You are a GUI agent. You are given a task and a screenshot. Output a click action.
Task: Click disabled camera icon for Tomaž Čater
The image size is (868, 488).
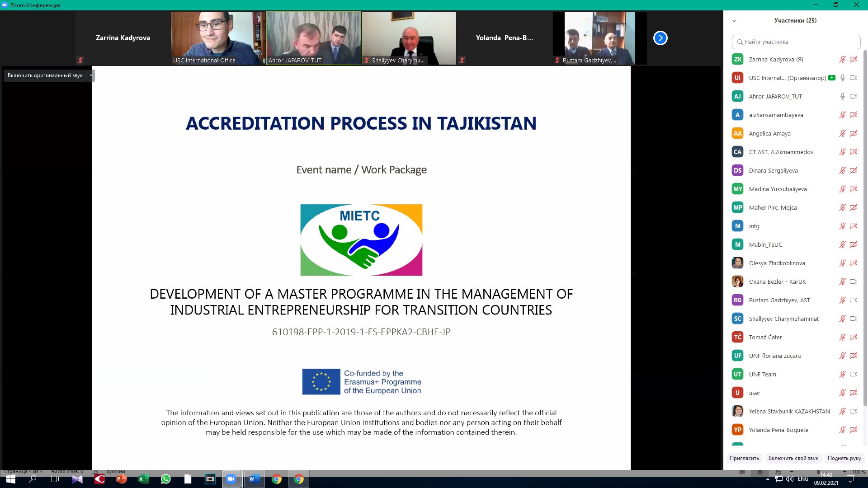tap(853, 337)
